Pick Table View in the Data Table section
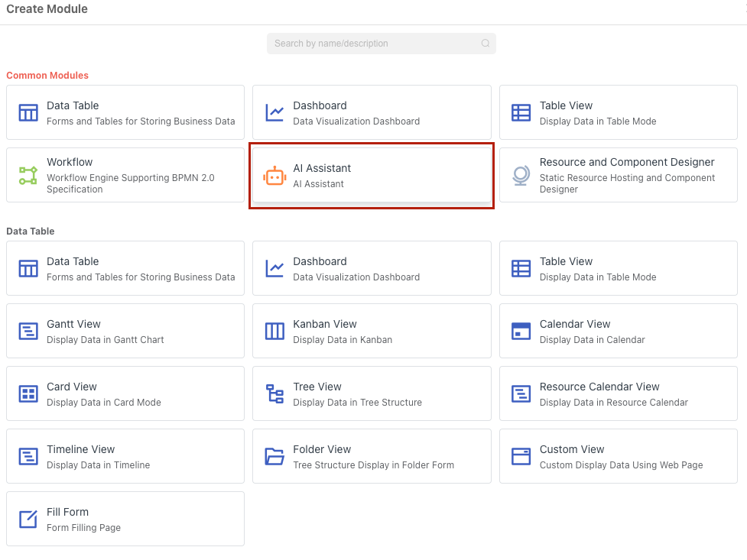The image size is (747, 560). (618, 268)
